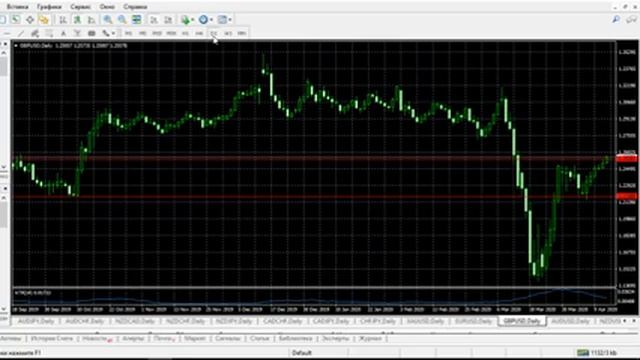The image size is (640, 360).
Task: Open the profiles icon in the toolbar
Action: click(16, 20)
